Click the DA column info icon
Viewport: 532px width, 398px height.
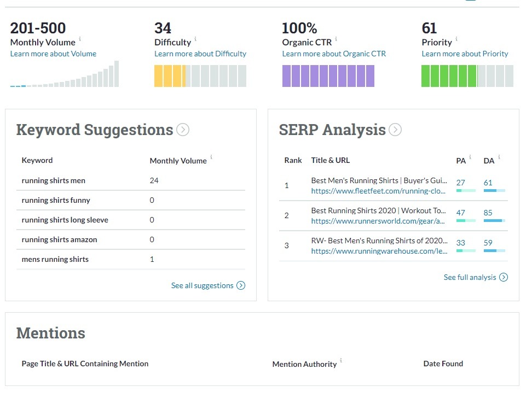pos(499,157)
